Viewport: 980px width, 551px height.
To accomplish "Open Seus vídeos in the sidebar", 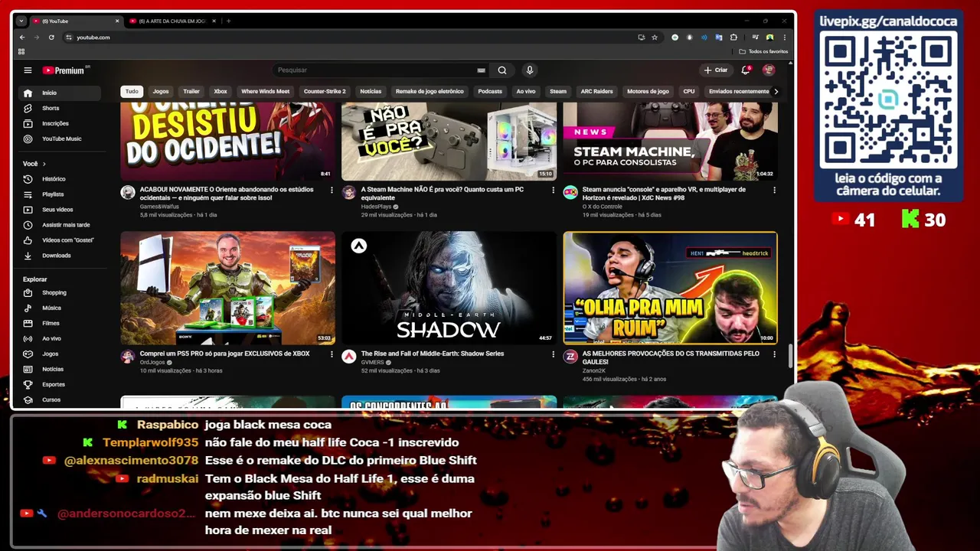I will (60, 210).
